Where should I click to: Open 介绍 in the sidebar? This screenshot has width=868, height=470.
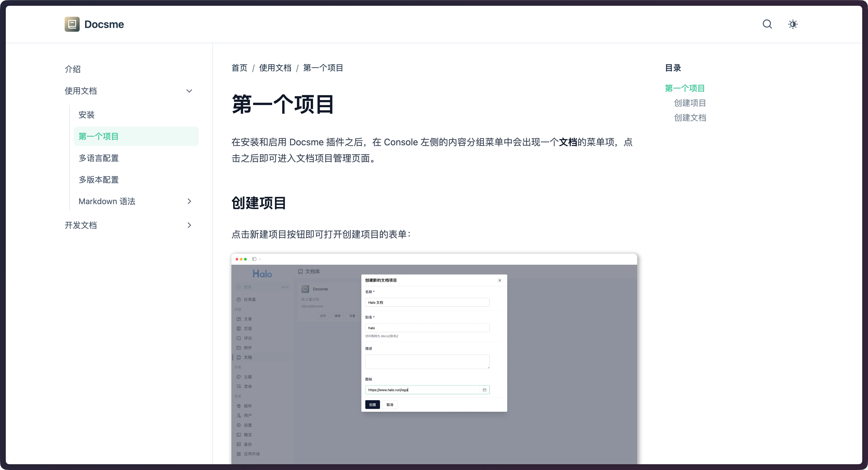pos(72,69)
